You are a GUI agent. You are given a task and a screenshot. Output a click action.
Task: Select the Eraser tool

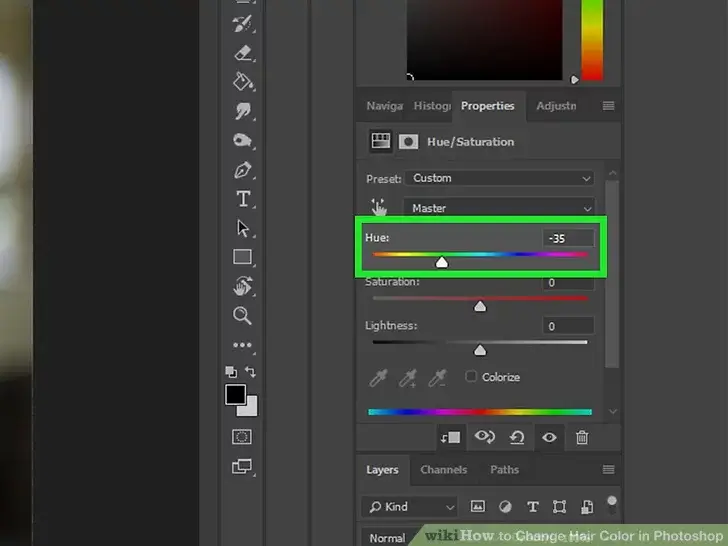[242, 53]
